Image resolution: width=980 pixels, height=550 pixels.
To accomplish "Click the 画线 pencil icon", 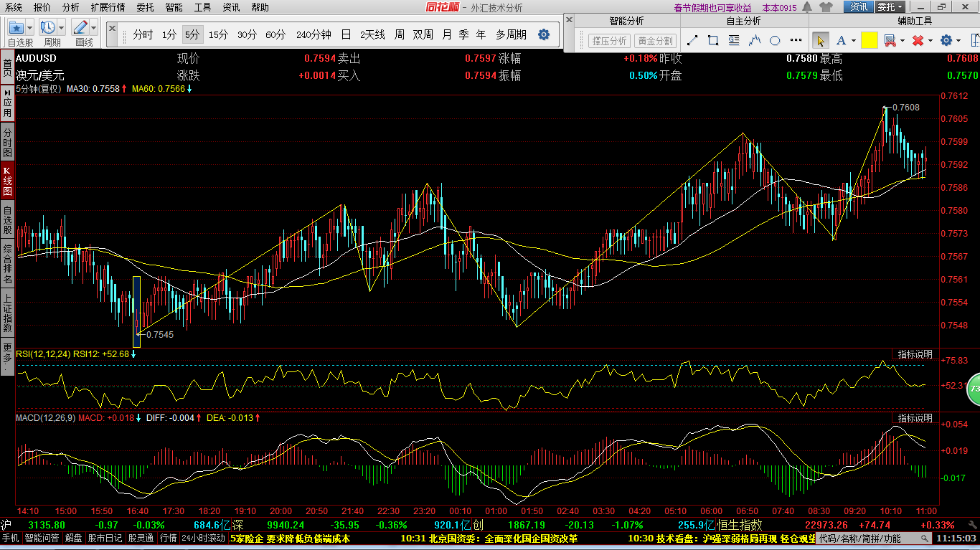I will 80,28.
